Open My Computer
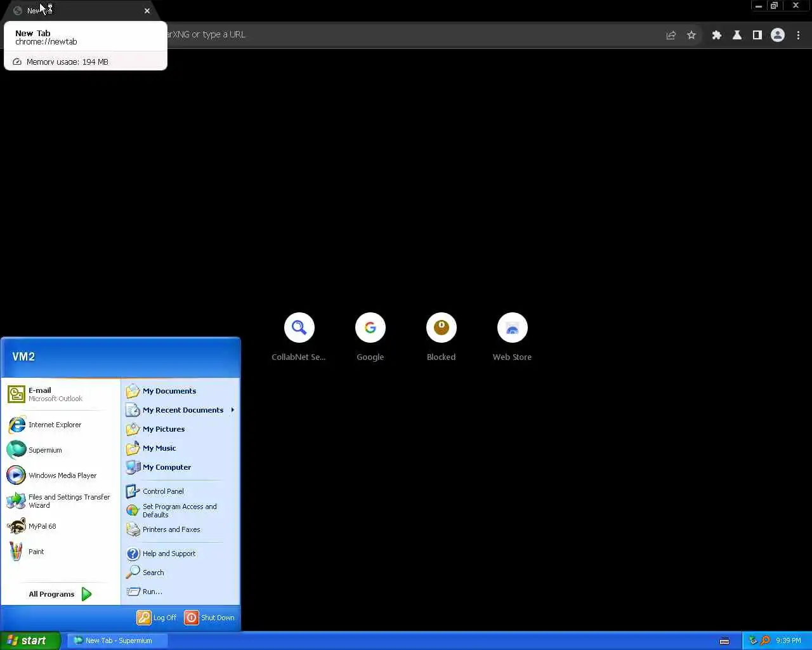Image resolution: width=812 pixels, height=650 pixels. 180,467
